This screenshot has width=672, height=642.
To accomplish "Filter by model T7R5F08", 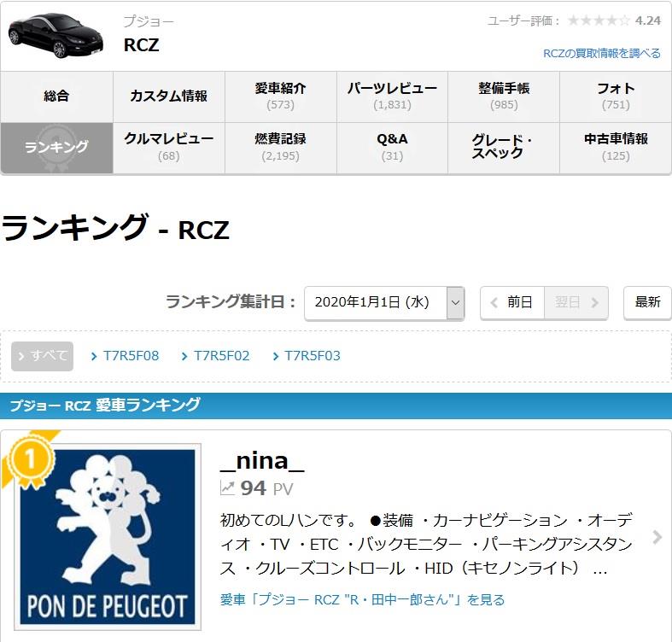I will click(126, 356).
